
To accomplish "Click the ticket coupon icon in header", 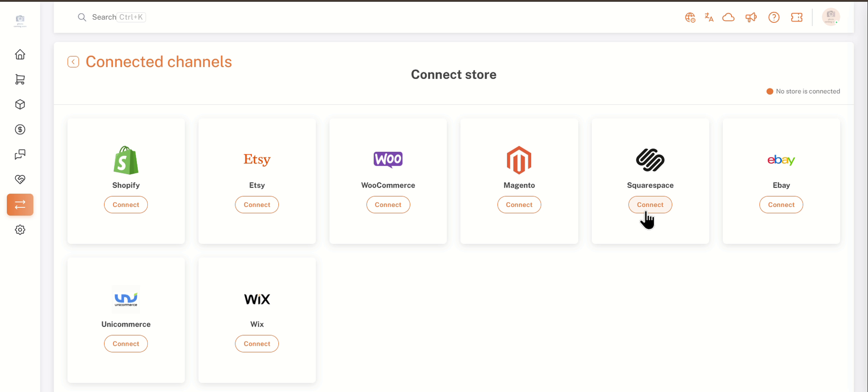I will coord(797,17).
